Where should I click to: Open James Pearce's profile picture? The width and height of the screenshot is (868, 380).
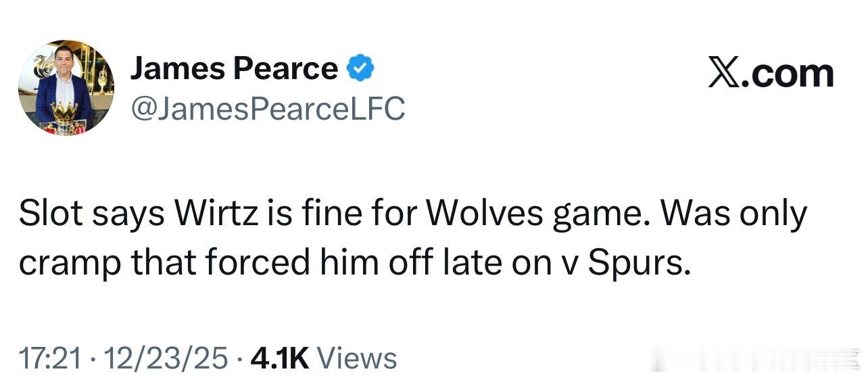coord(66,88)
